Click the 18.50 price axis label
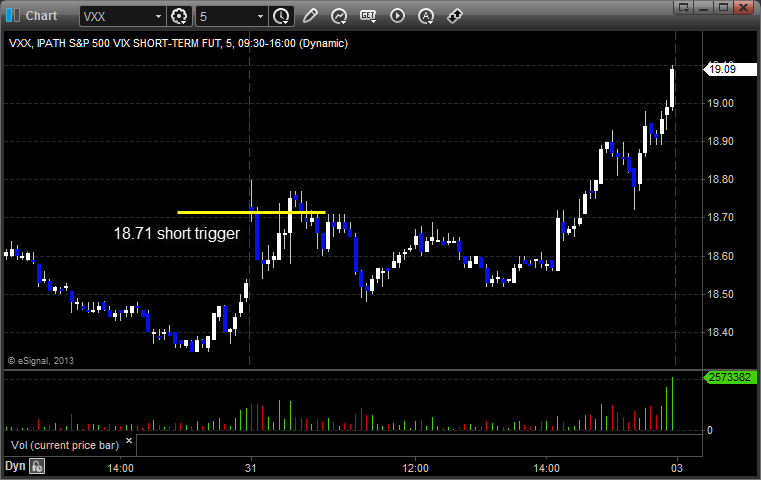 720,294
